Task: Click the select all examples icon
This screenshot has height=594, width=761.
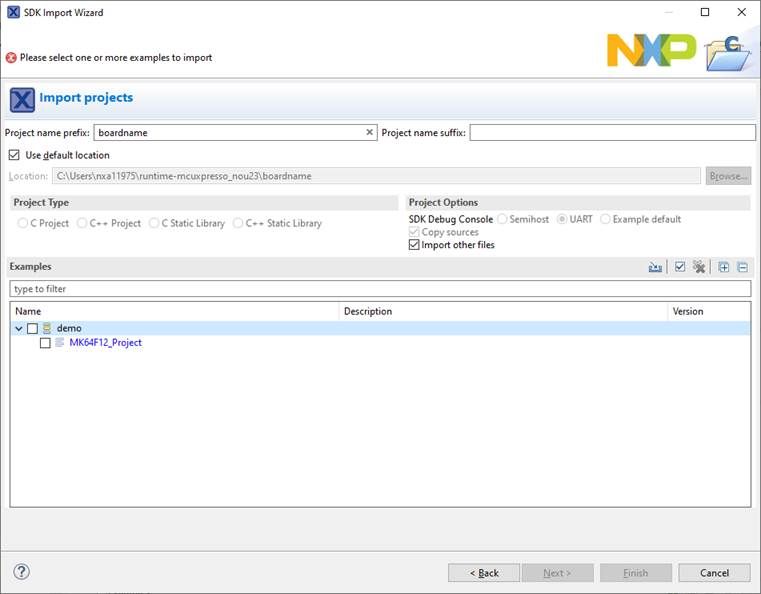Action: click(680, 267)
